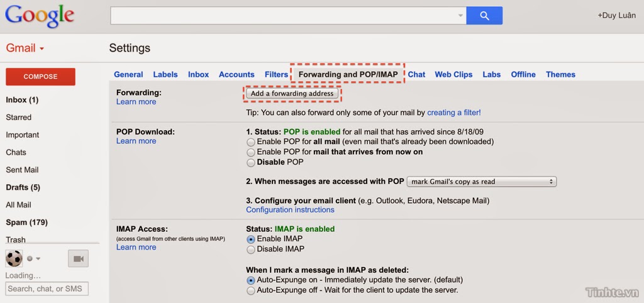Start a video call with camera icon
The height and width of the screenshot is (303, 644).
point(78,258)
